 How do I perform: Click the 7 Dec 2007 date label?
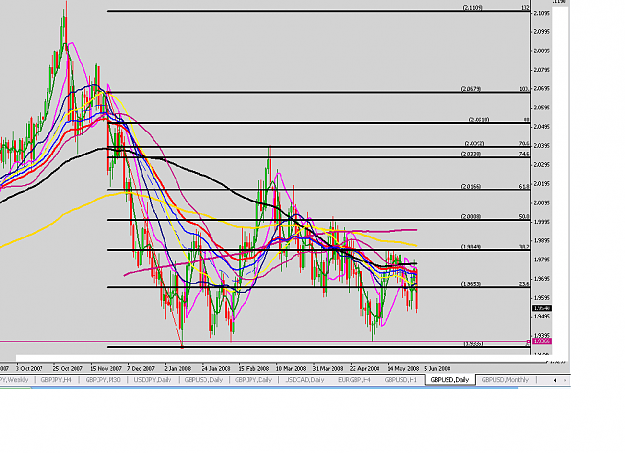point(141,368)
